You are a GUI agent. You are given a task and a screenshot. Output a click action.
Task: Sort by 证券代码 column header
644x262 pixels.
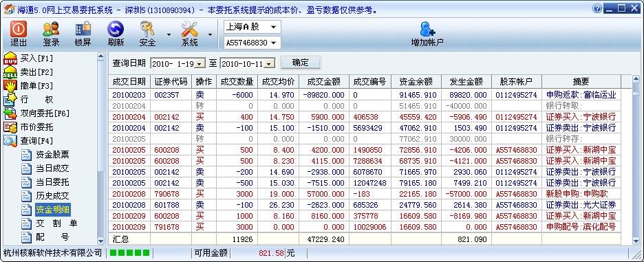171,82
